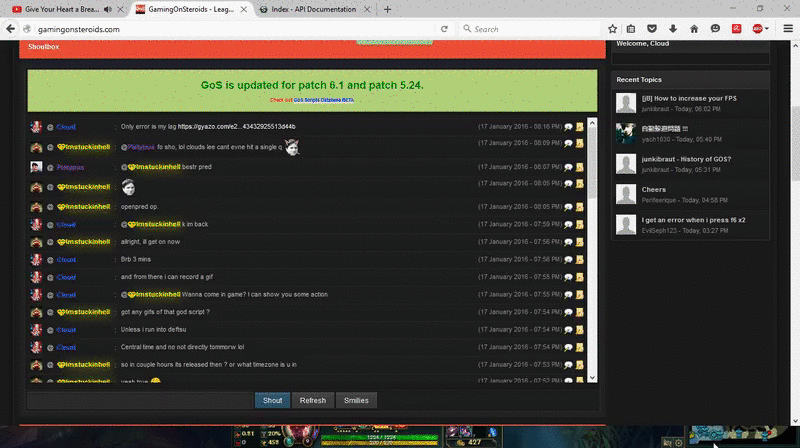Click the shoutbox scroll up arrow
Image resolution: width=800 pixels, height=448 pixels.
click(592, 123)
